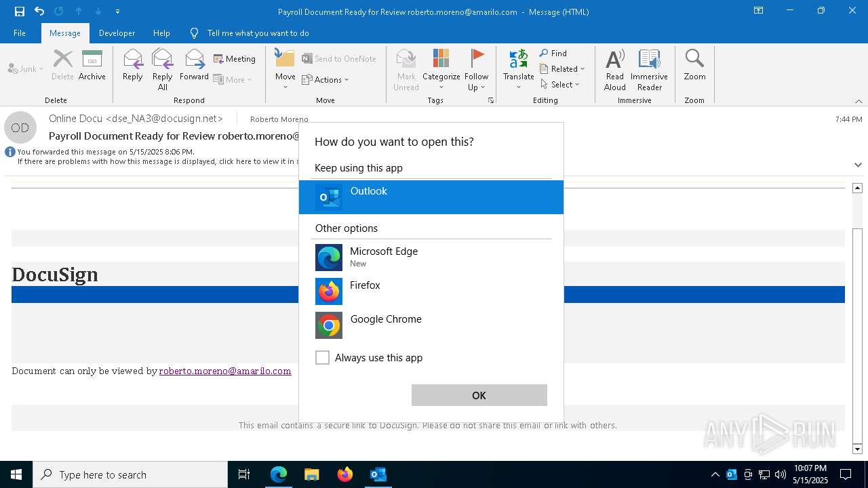
Task: Click the OD sender avatar
Action: (x=20, y=127)
